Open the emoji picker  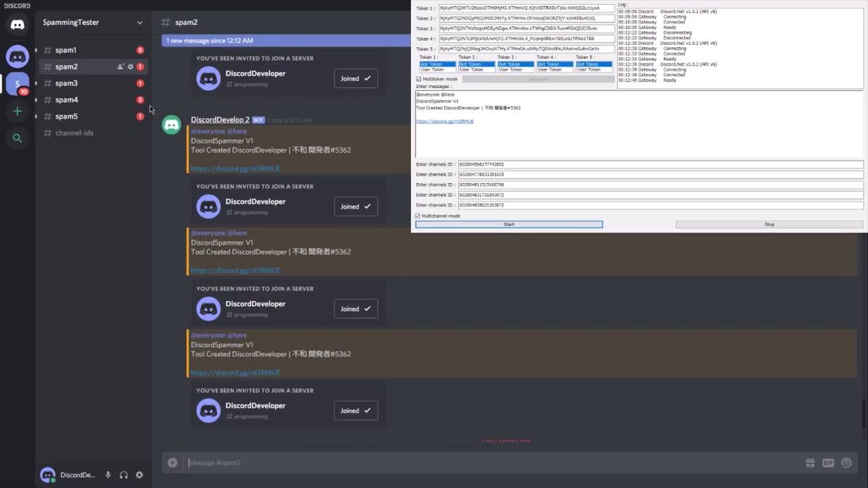[x=846, y=463]
